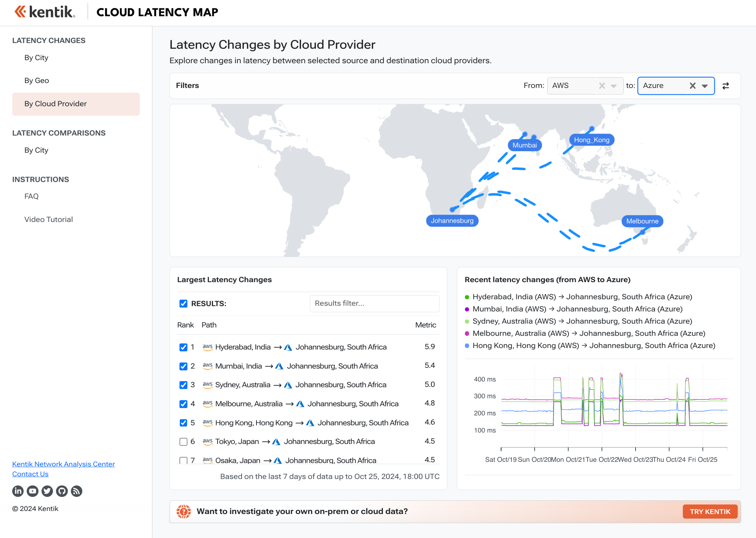Image resolution: width=756 pixels, height=538 pixels.
Task: Open Kentik RSS feed icon
Action: (x=77, y=491)
